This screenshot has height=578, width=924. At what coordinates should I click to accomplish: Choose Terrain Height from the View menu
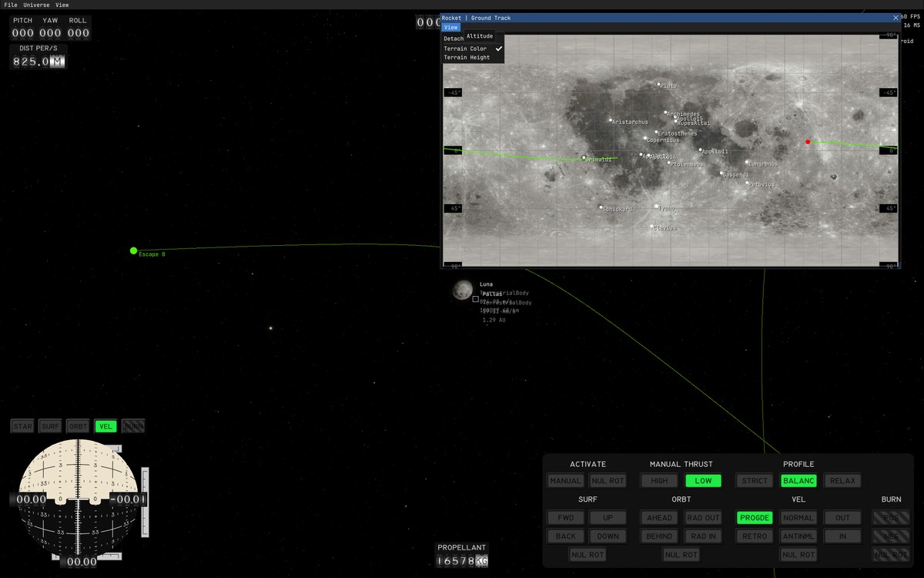point(467,58)
